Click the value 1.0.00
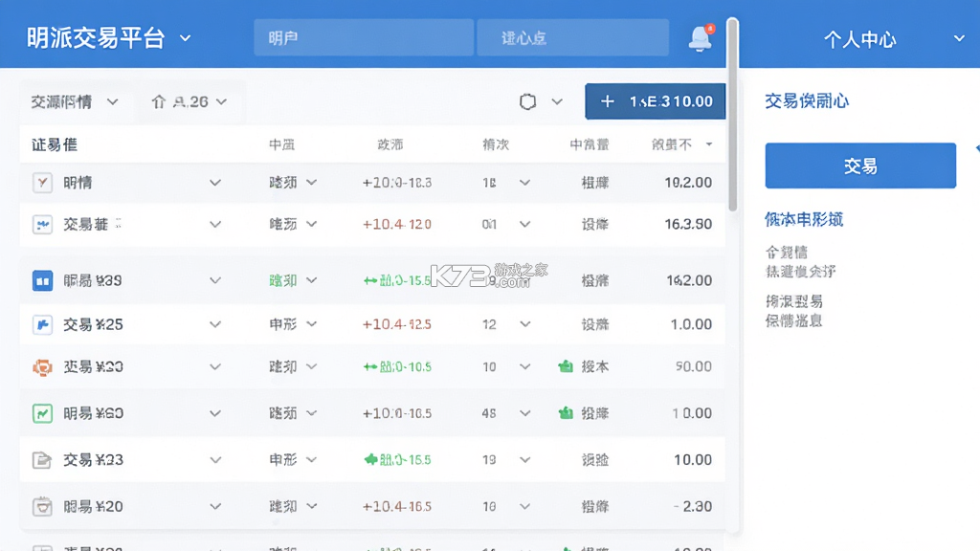 (691, 324)
